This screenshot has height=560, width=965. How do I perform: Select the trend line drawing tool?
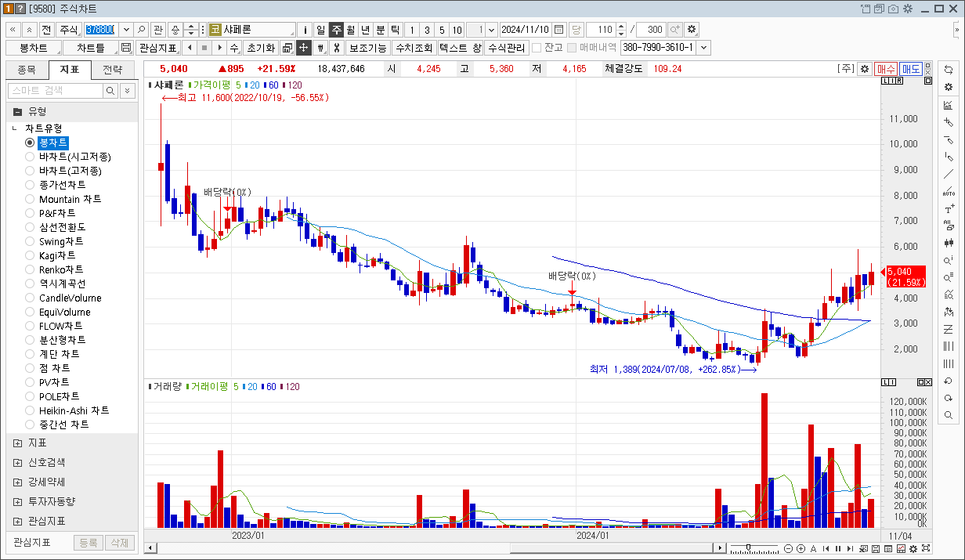coord(949,174)
